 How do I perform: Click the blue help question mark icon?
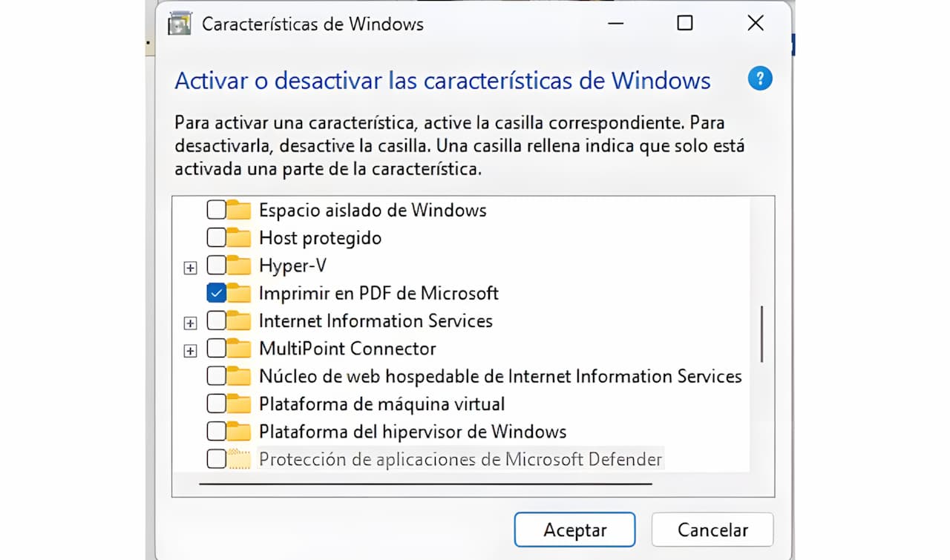click(x=760, y=79)
